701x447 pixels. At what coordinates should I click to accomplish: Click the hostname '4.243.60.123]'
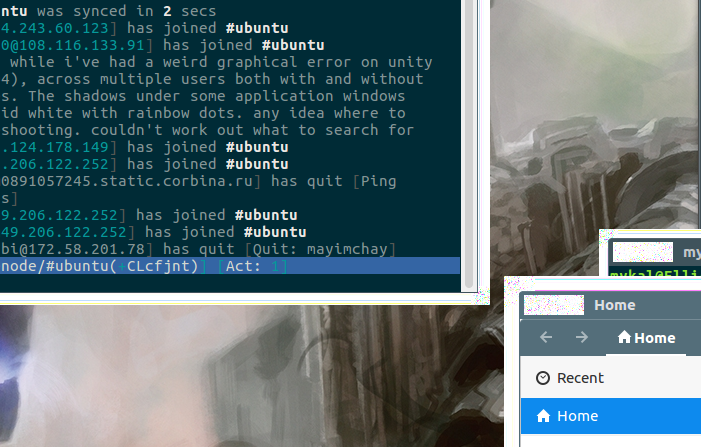pos(59,28)
